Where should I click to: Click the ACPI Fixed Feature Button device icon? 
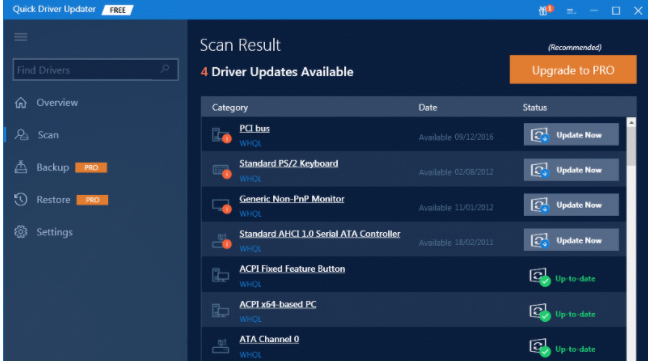click(220, 275)
